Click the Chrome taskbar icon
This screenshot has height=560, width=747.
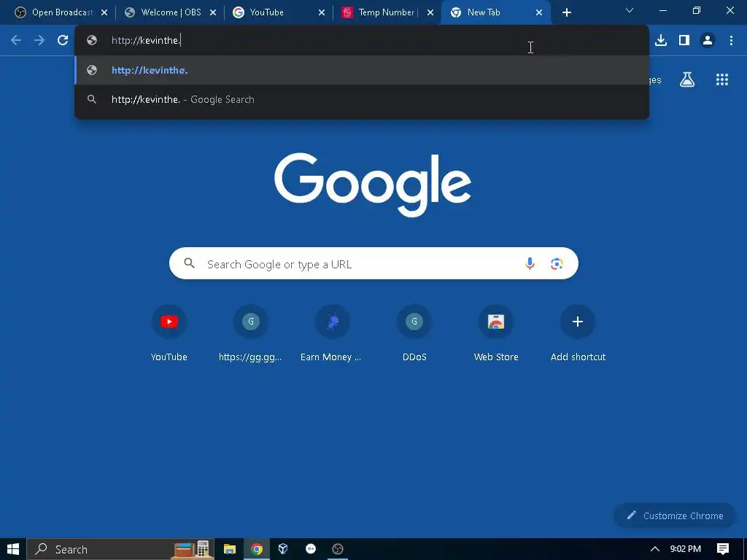(257, 549)
